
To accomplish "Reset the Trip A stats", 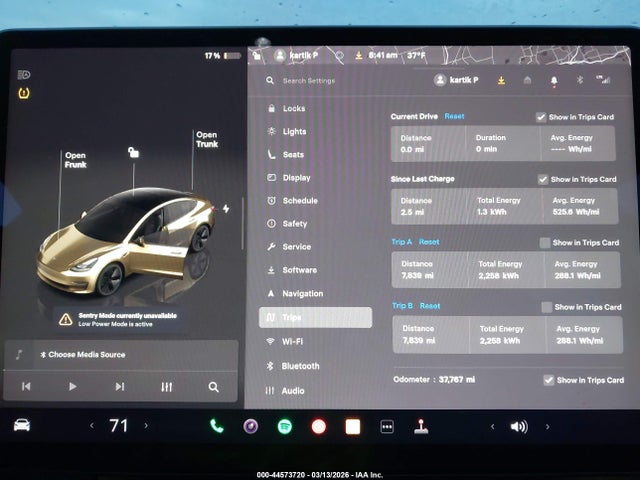I will (x=429, y=242).
